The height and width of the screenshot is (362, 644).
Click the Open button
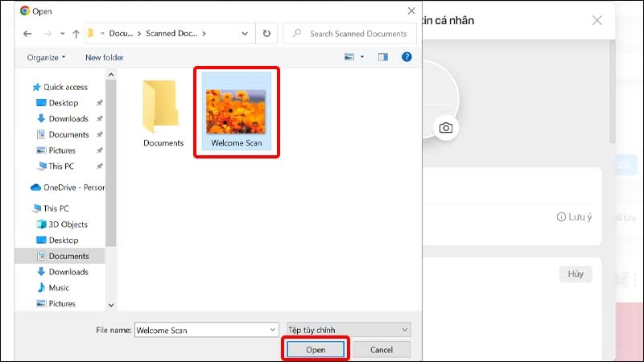316,350
